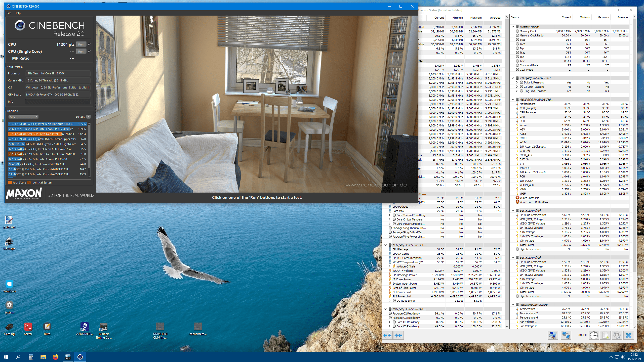Viewport: 644px width, 362px height.
Task: Open sensor settings gear icon
Action: coord(617,335)
